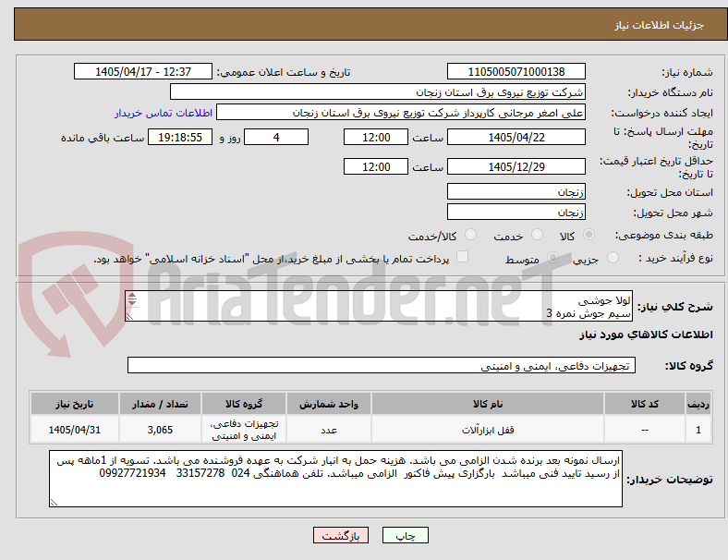Click the resize grip of شرح کلی نیاز box

point(129,317)
